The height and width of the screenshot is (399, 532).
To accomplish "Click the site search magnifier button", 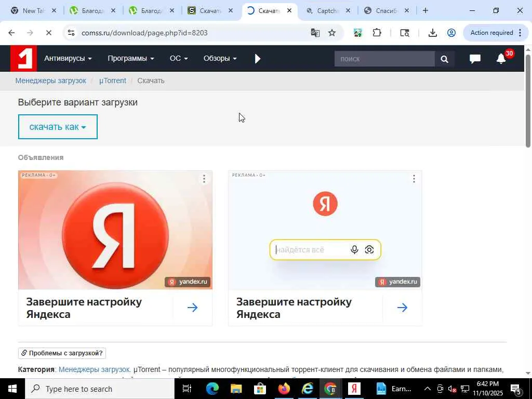I will [x=445, y=59].
